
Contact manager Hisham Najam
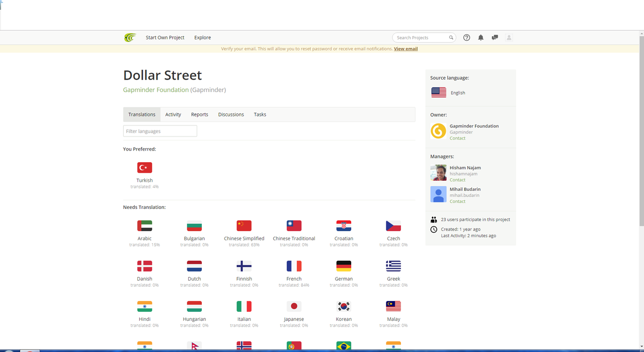[457, 180]
